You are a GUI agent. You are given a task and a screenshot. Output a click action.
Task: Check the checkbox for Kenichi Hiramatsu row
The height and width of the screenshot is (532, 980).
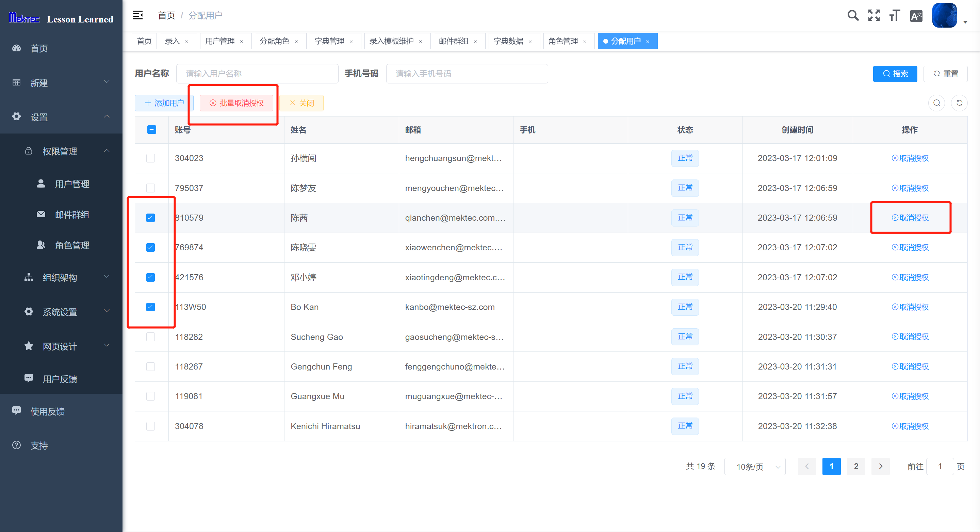[151, 426]
